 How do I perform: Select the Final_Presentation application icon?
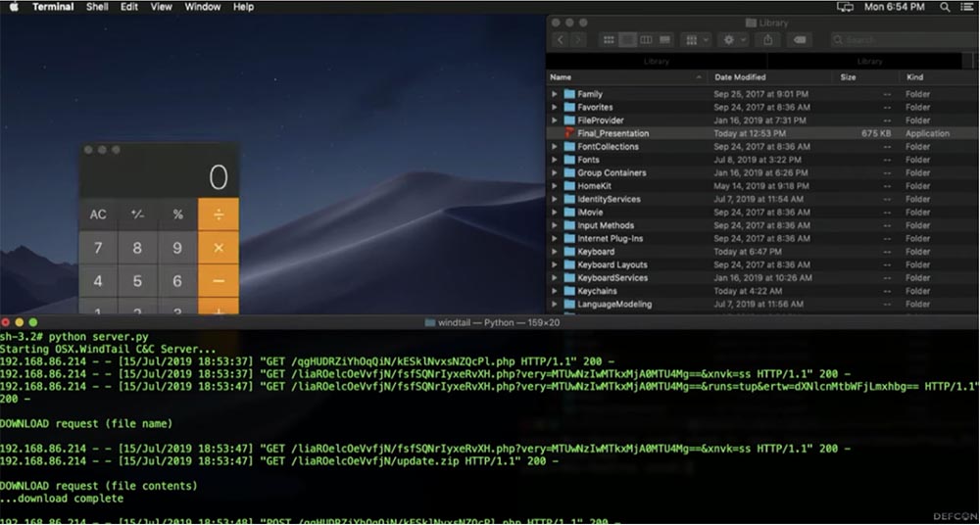tap(568, 133)
